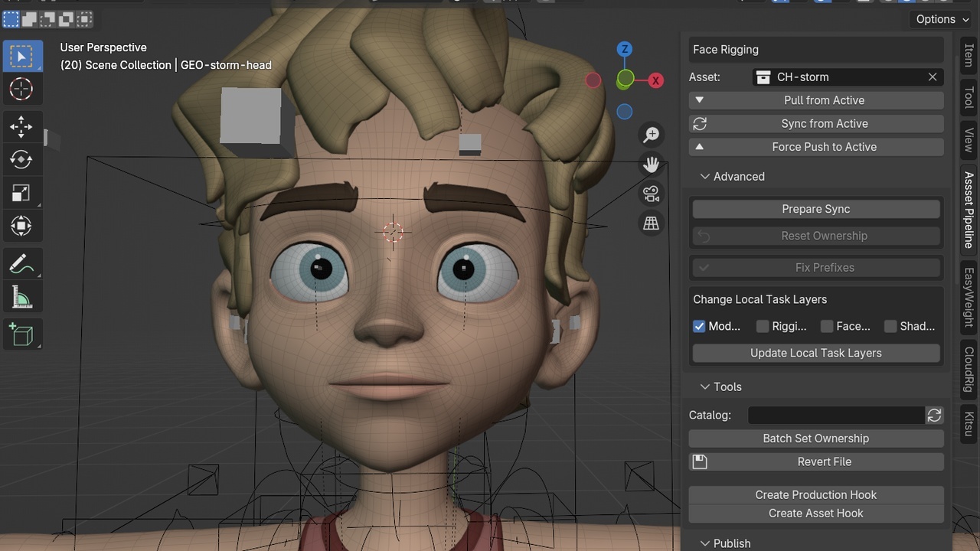
Task: Set selection mode to invert
Action: coord(67,18)
